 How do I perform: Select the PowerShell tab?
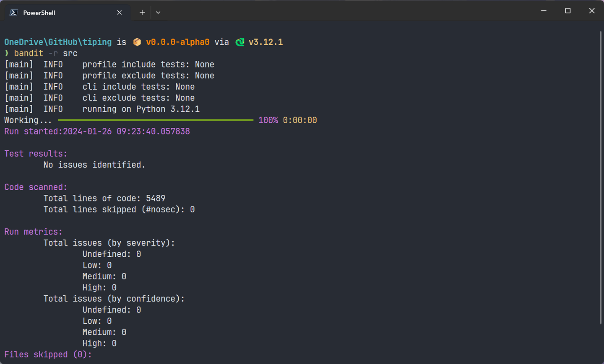66,13
